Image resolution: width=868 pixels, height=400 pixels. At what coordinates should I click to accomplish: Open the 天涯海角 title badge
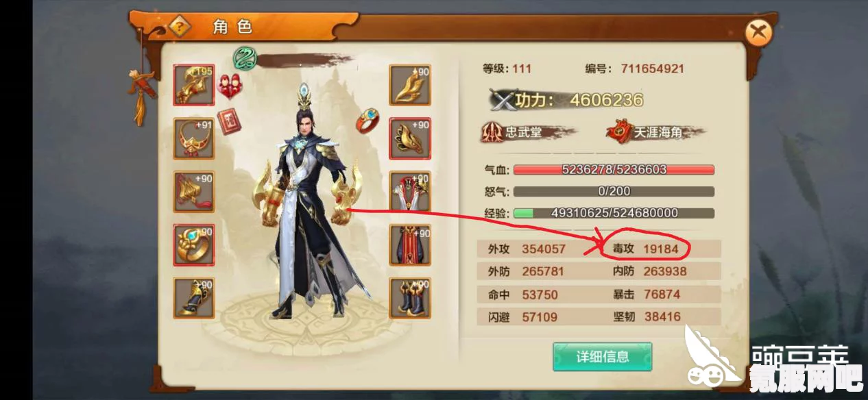coord(655,132)
